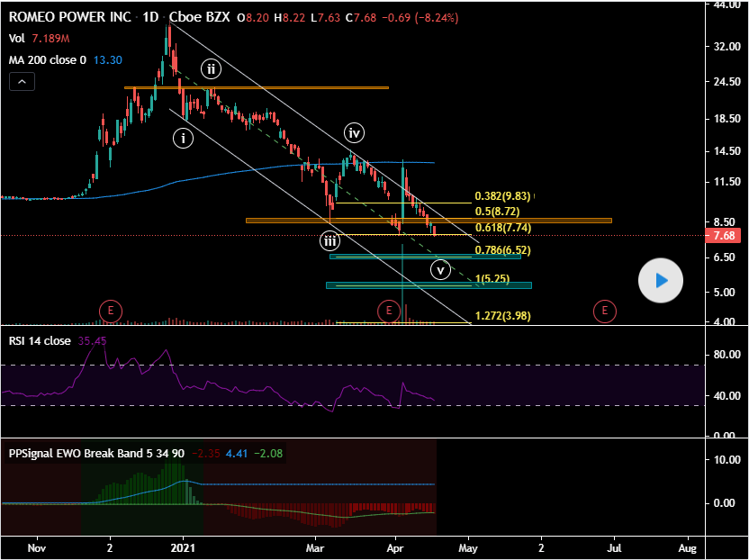Select the teal support box at the 1(5.25) level
Image resolution: width=749 pixels, height=560 pixels.
pos(429,285)
